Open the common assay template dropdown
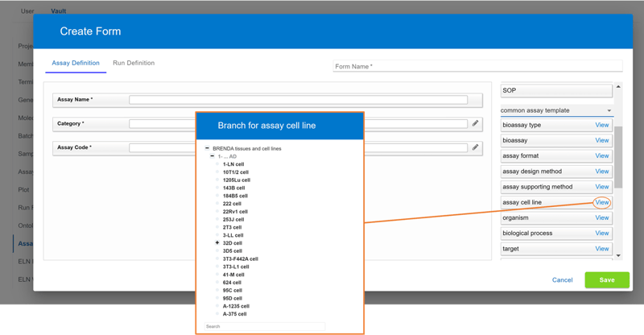Screen dimensions: 644x335 tap(556, 110)
